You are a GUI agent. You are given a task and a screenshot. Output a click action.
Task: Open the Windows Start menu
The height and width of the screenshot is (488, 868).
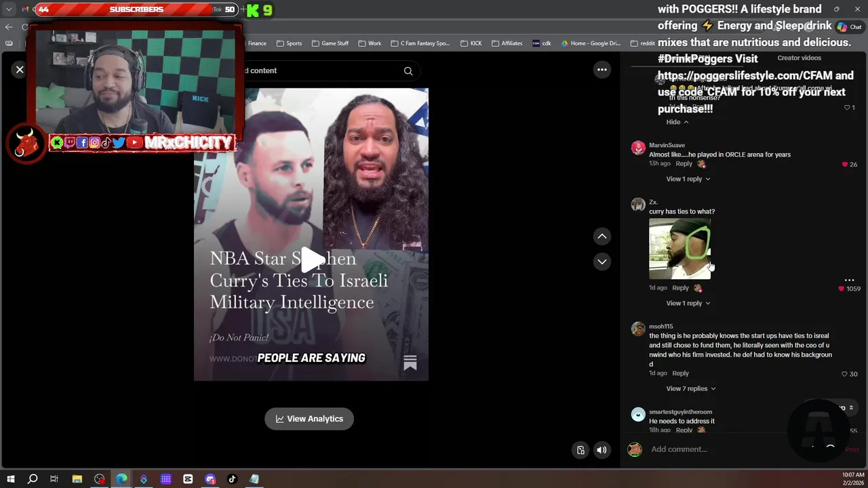(10, 479)
